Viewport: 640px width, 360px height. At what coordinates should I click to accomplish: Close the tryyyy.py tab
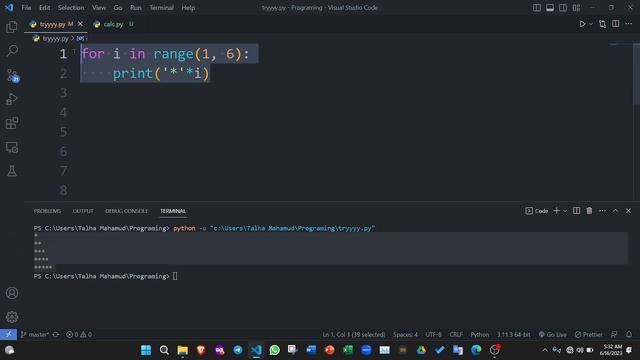click(80, 24)
